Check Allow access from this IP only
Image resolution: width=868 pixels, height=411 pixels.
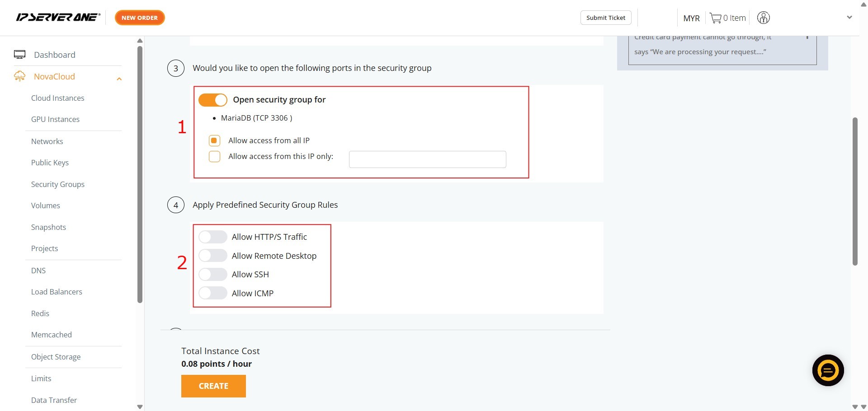pos(214,157)
